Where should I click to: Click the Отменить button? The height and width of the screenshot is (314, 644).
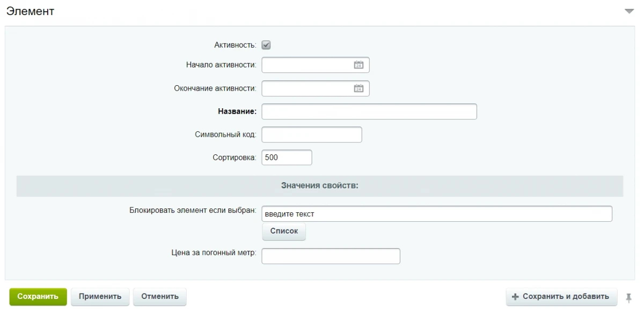160,297
